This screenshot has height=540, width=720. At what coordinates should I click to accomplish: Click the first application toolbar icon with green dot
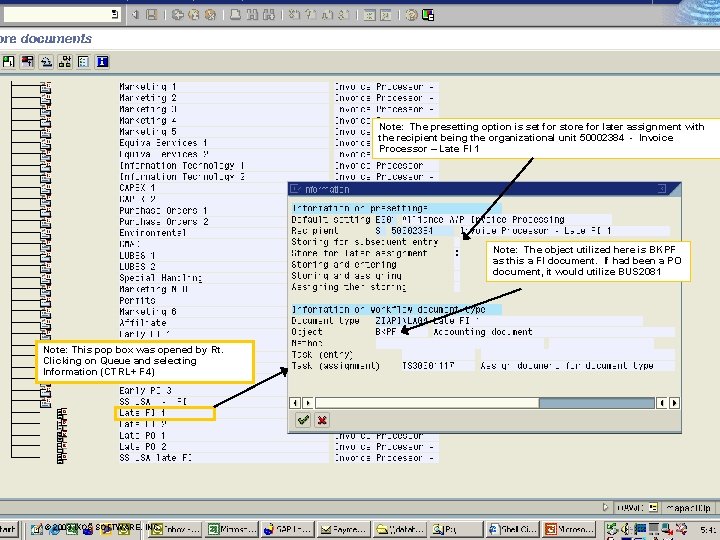[x=8, y=62]
